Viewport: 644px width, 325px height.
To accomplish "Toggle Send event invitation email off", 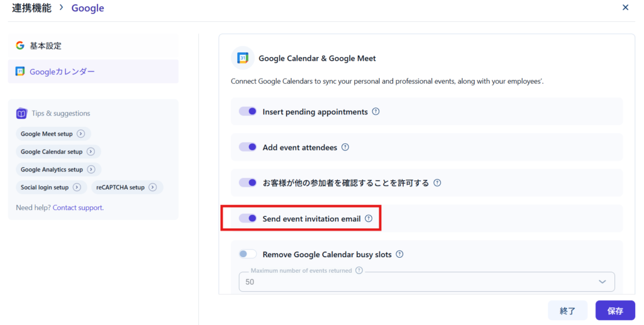I will pos(248,219).
